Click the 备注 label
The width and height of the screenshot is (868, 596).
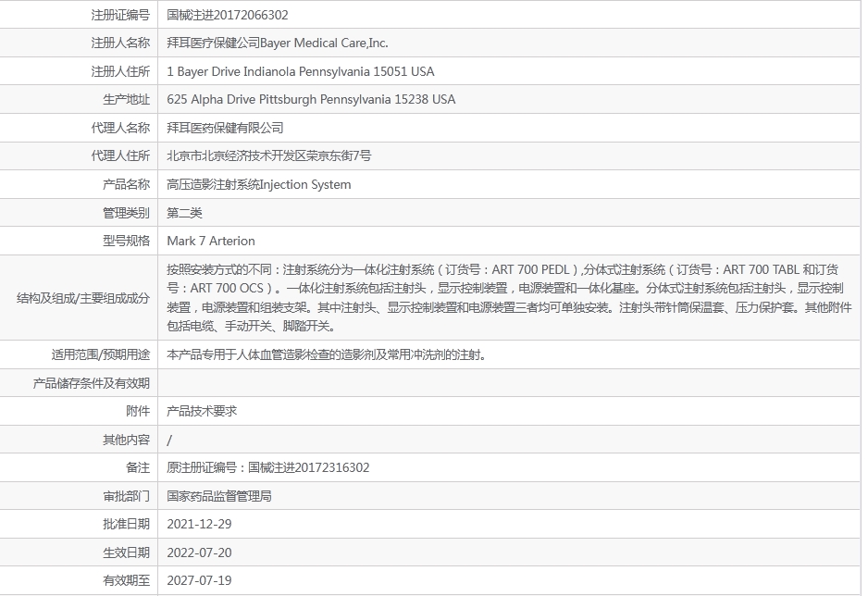click(138, 467)
